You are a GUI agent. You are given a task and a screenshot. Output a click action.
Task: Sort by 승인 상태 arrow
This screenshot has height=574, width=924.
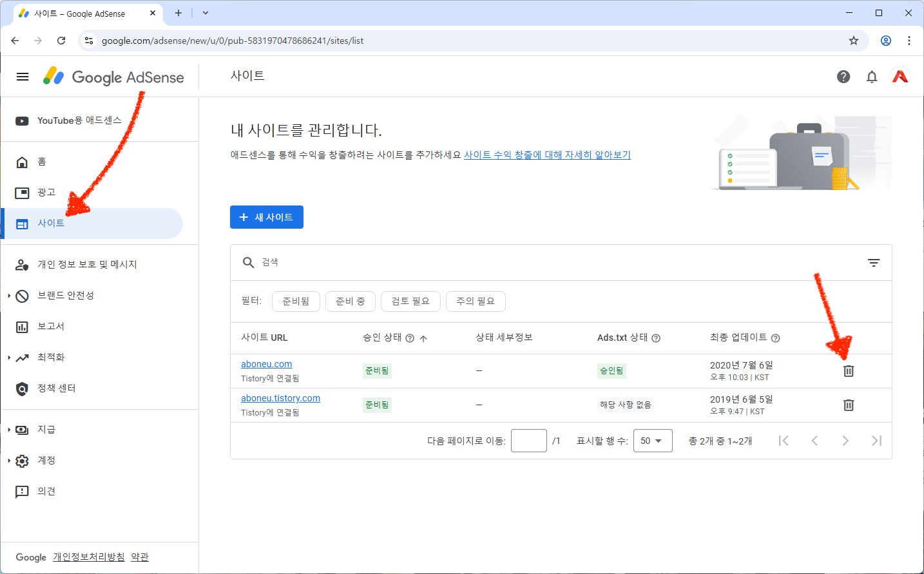[423, 338]
